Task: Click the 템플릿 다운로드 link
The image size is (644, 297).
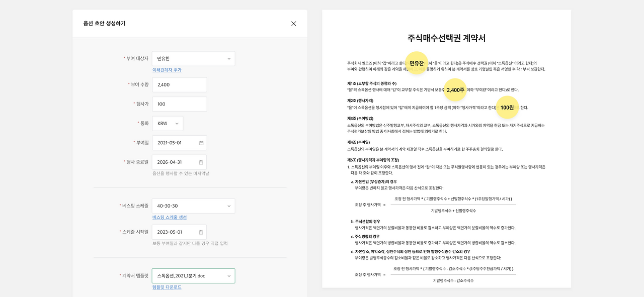Action: coord(168,287)
